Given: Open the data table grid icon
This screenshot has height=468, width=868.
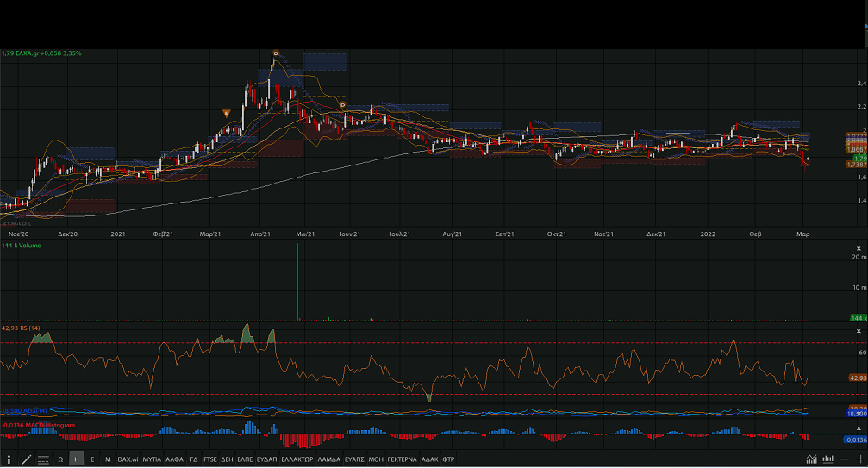Looking at the screenshot, I should click(41, 460).
